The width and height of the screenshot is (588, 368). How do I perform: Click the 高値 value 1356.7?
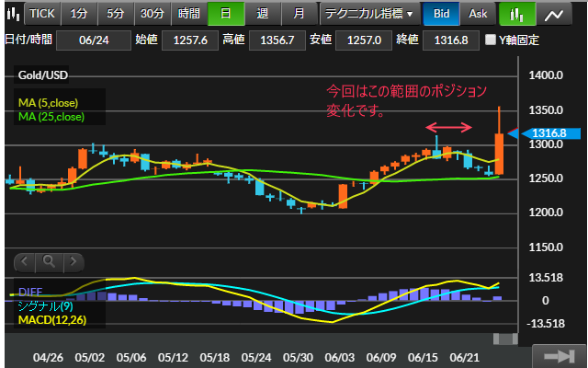(x=277, y=40)
